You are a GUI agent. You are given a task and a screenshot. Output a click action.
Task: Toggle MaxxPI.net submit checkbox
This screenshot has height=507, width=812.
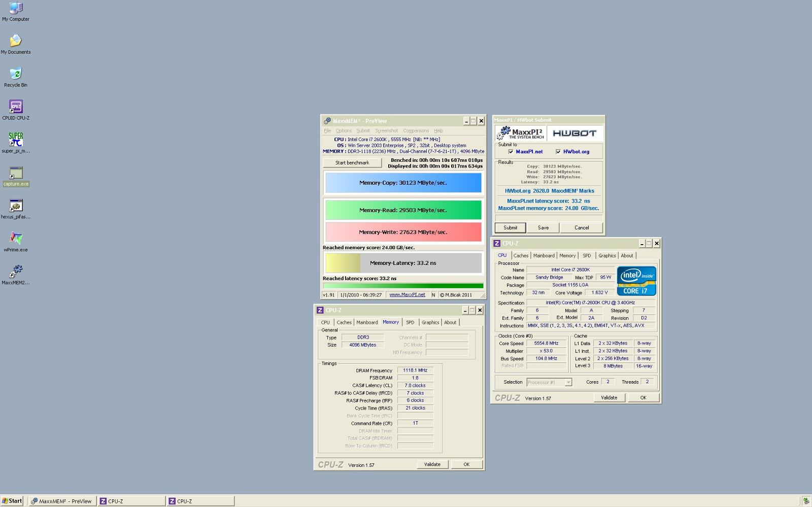tap(511, 152)
